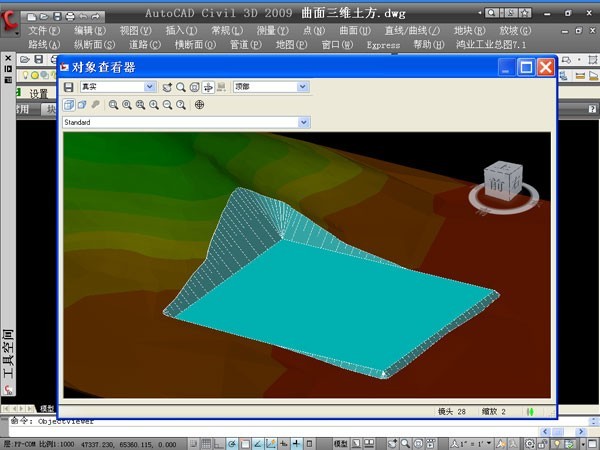This screenshot has width=600, height=450.
Task: Toggle the second cube view mode button
Action: click(82, 105)
